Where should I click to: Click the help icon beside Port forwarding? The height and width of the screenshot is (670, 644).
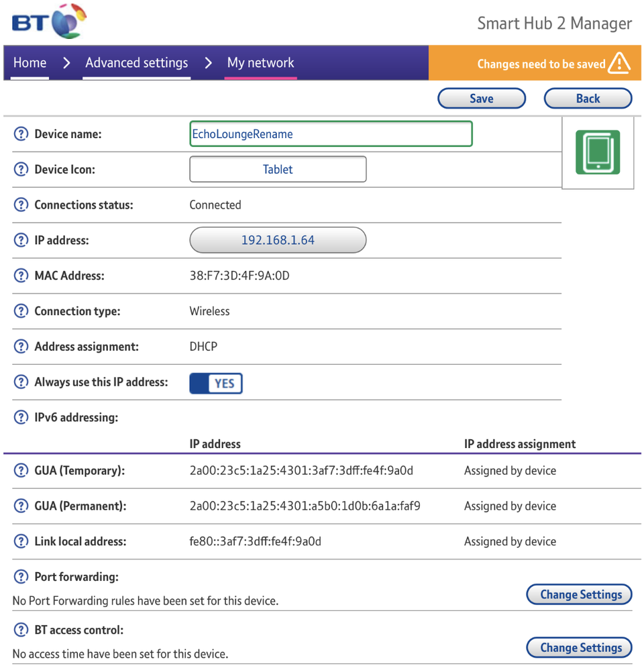pos(21,577)
